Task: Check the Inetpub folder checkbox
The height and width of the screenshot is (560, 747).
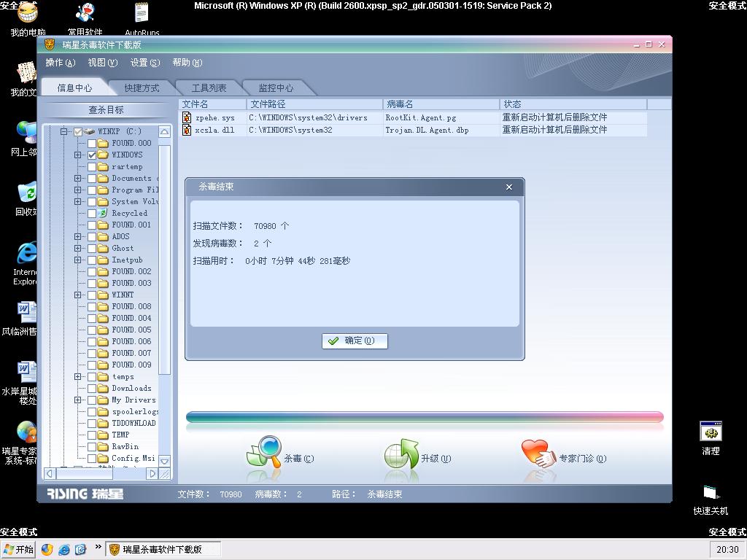Action: 92,260
